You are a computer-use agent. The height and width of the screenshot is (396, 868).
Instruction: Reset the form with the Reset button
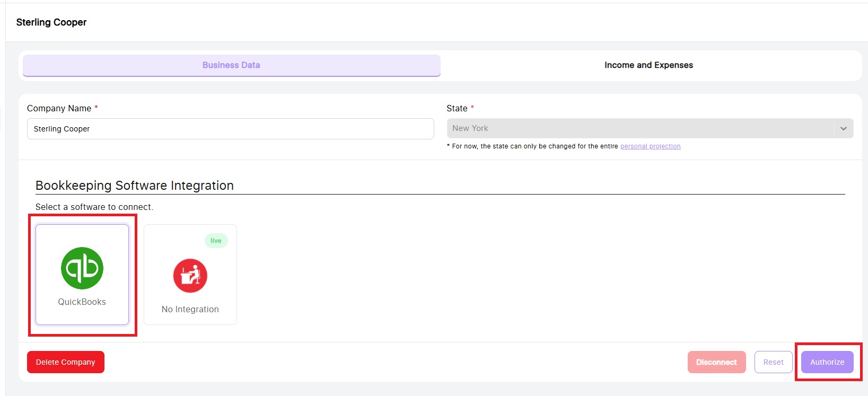774,362
